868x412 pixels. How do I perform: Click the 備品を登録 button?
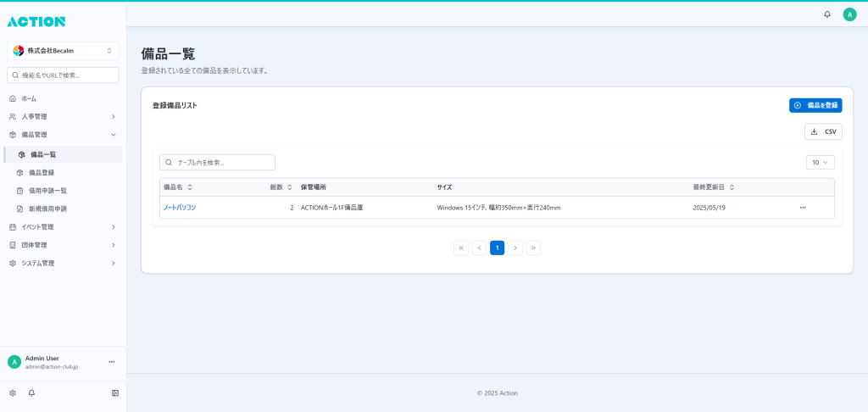815,105
